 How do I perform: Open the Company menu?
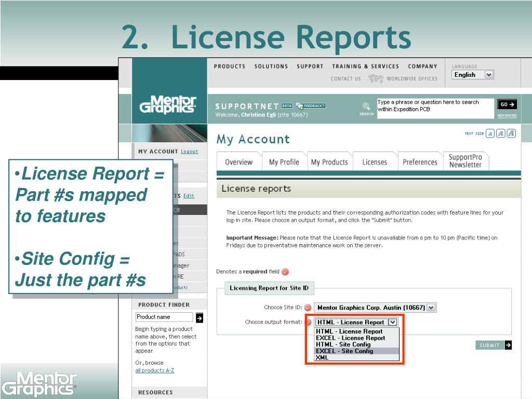[x=422, y=66]
